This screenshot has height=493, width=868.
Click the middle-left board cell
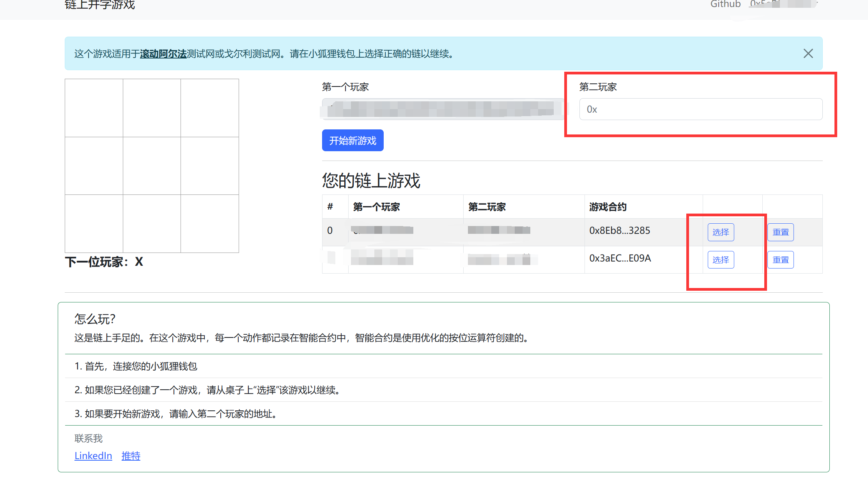(94, 166)
